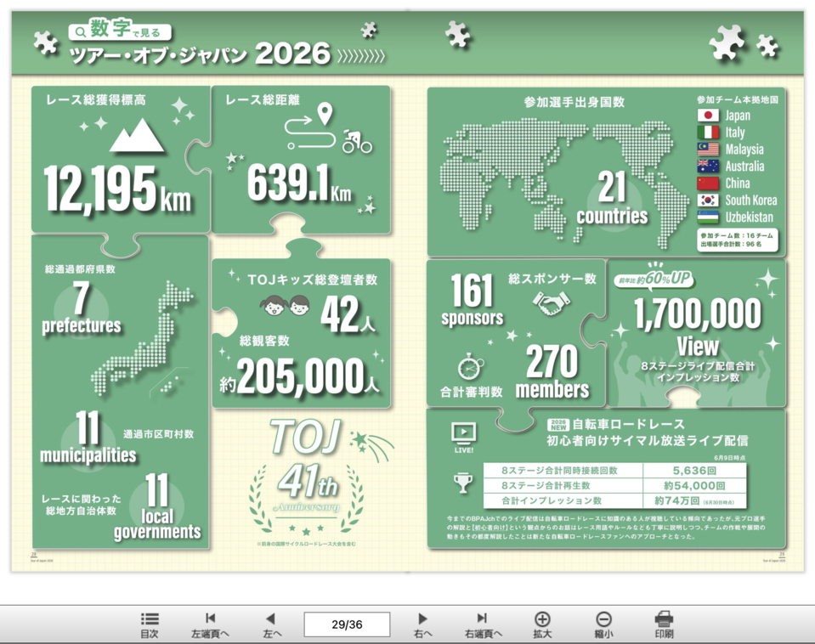This screenshot has height=644, width=815.
Task: Click the Italy flag in team list
Action: click(708, 132)
